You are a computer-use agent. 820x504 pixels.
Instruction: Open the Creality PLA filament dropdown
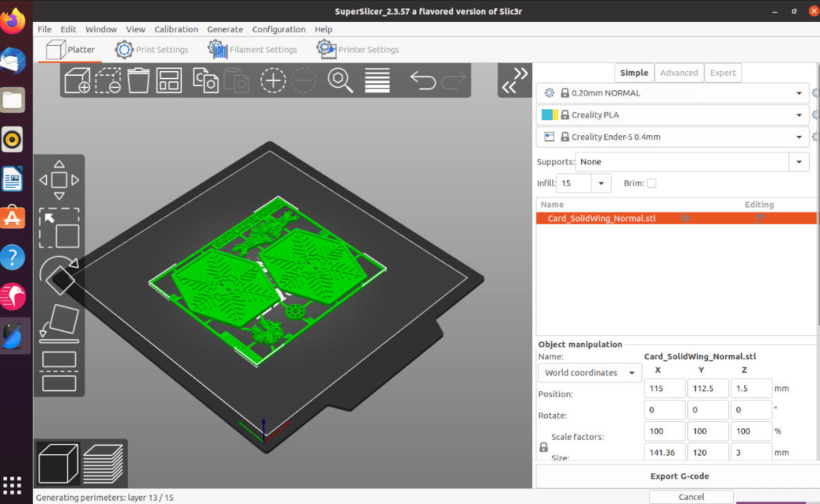[x=798, y=115]
